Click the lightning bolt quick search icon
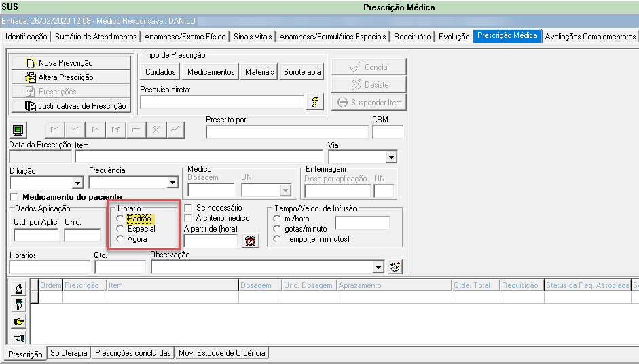Screen dimensions: 639x364 (x=314, y=101)
